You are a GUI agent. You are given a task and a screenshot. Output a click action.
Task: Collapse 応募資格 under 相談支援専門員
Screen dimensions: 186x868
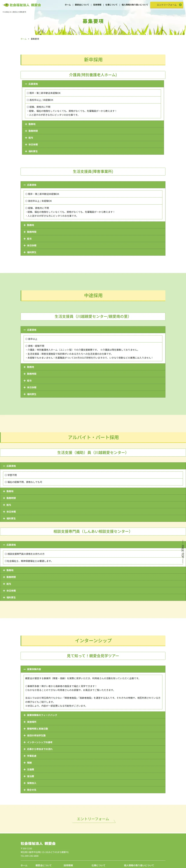(93, 545)
